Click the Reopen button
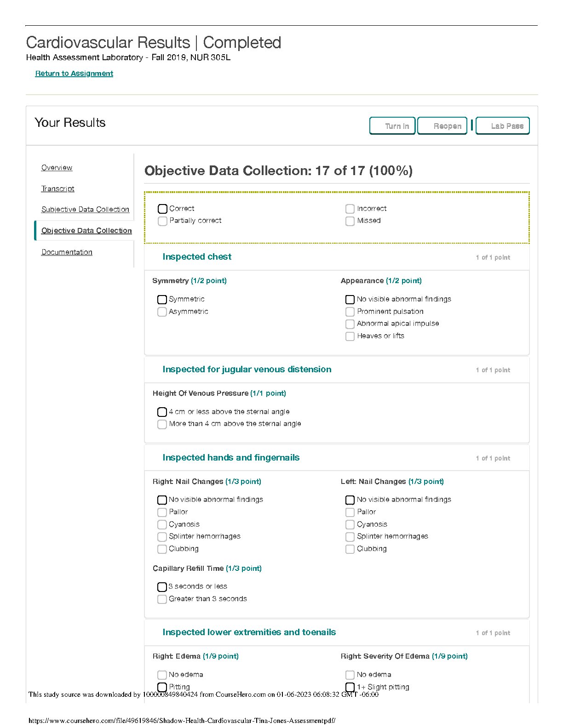The image size is (563, 728). [x=442, y=126]
